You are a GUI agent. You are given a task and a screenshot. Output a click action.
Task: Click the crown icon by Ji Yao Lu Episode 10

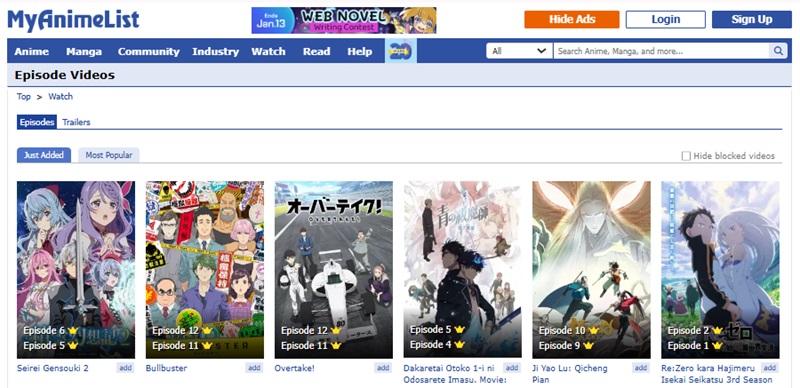pyautogui.click(x=593, y=331)
